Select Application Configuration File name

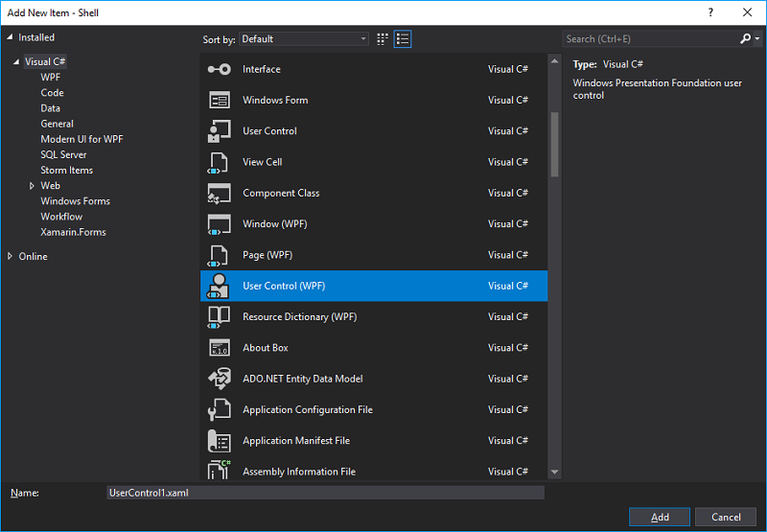[x=308, y=409]
